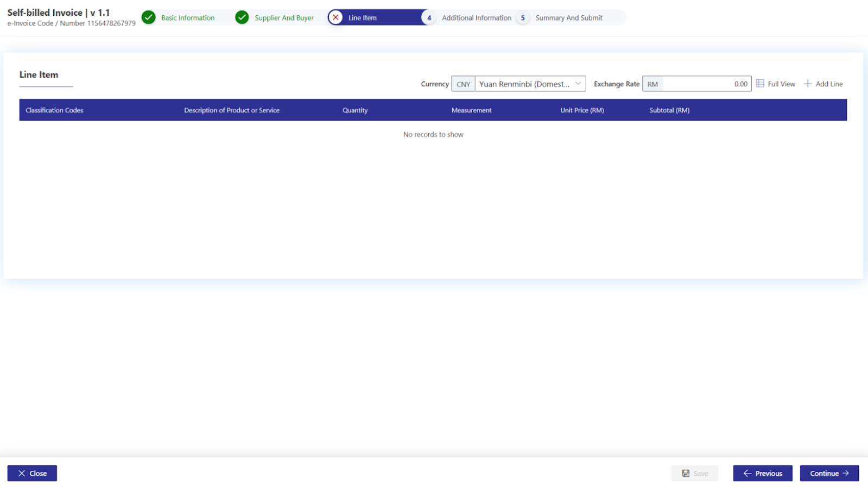The image size is (868, 491).
Task: Click the CNY currency code box
Action: [x=463, y=84]
